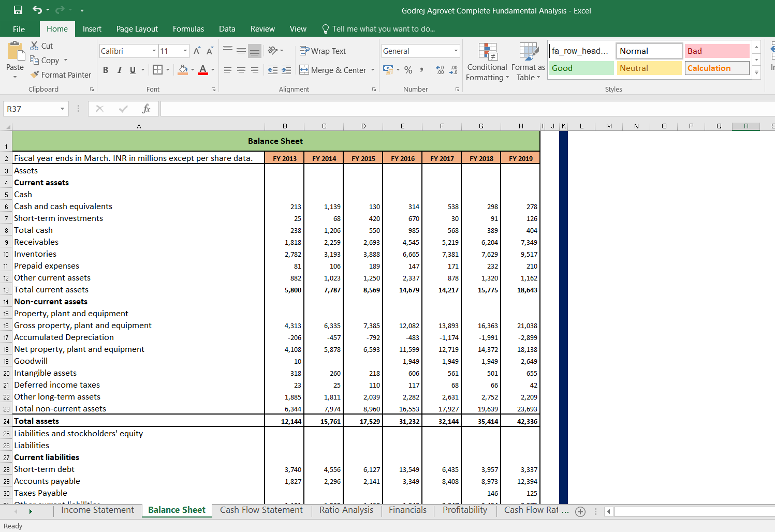Screen dimensions: 775x532
Task: Open the Ratio Analysis sheet tab
Action: tap(346, 510)
